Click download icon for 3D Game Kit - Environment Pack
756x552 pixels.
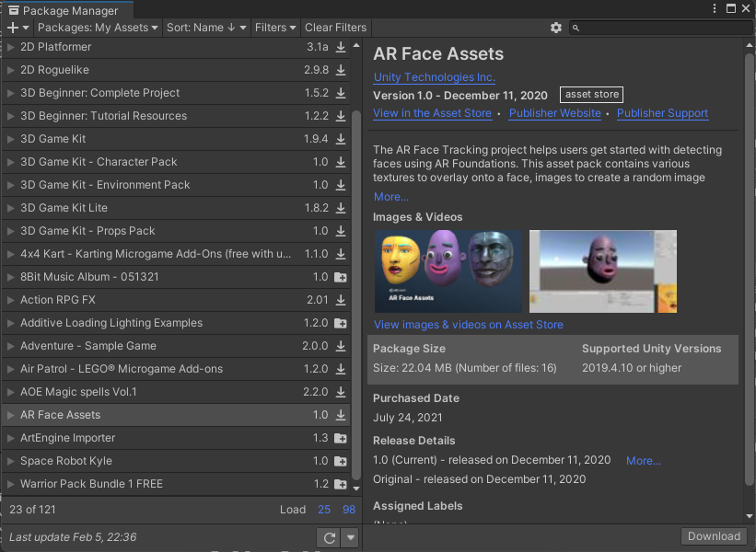[x=341, y=185]
